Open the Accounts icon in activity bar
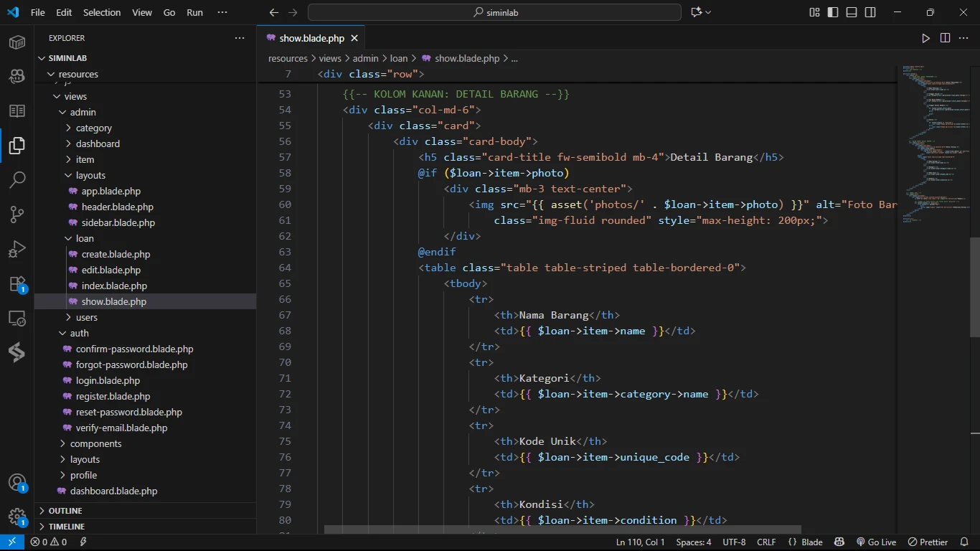 [17, 482]
